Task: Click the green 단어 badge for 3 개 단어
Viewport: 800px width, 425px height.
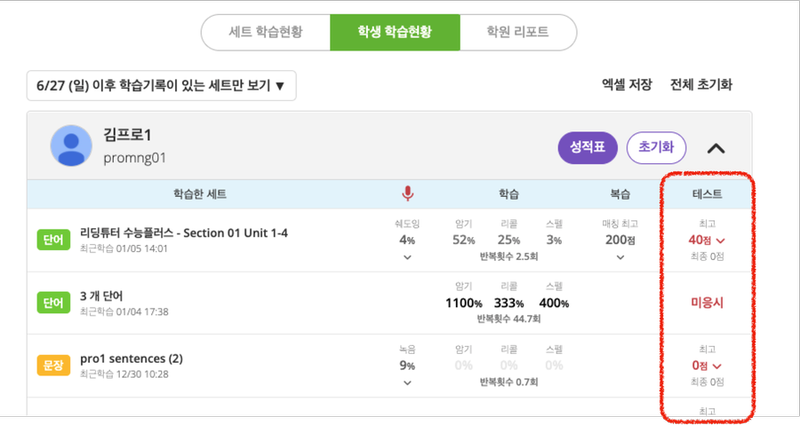Action: tap(54, 303)
